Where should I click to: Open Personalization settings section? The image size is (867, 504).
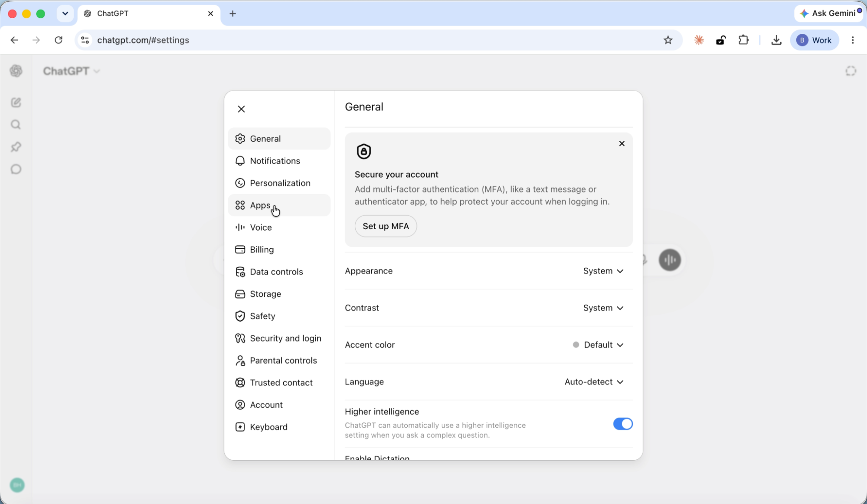(x=279, y=183)
